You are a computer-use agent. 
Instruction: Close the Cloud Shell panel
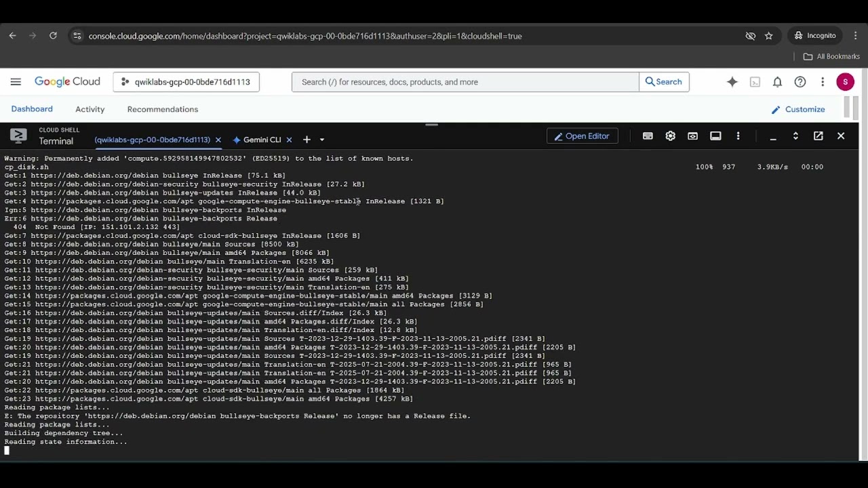pyautogui.click(x=841, y=136)
